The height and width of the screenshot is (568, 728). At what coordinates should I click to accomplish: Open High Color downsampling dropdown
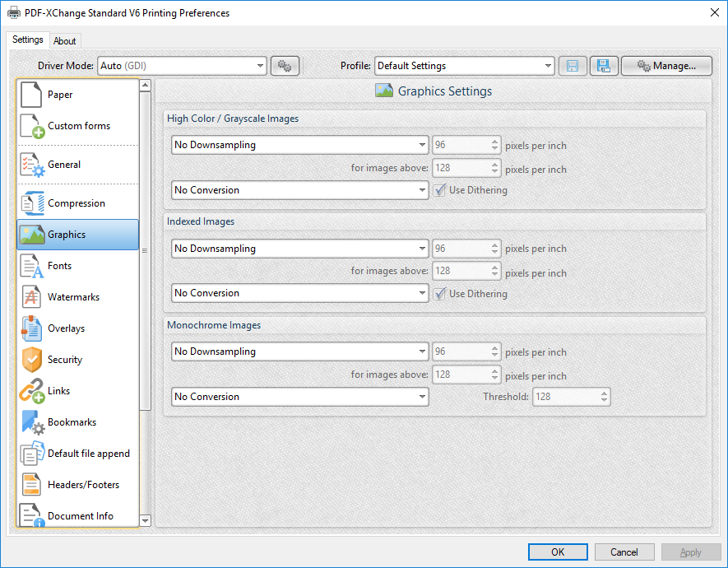click(x=300, y=145)
